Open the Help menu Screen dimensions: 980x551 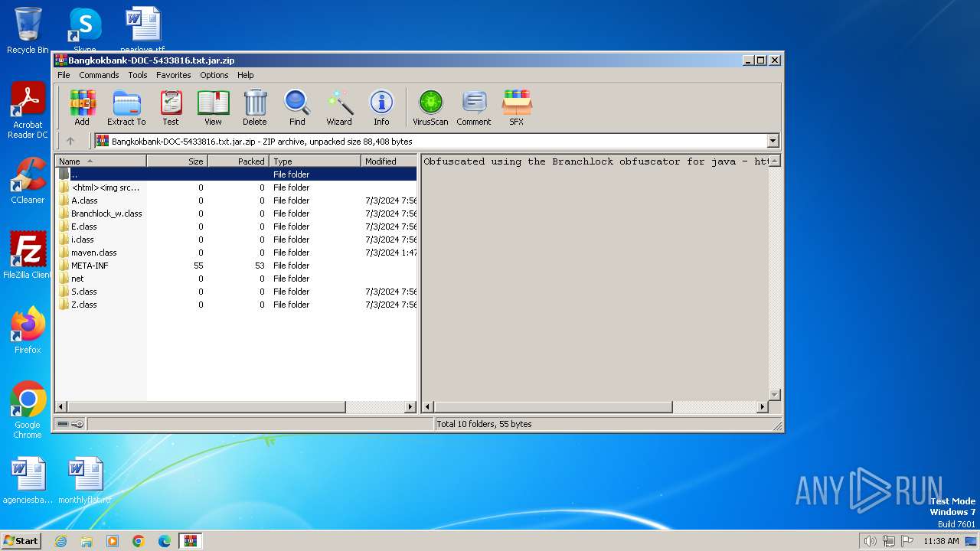pyautogui.click(x=245, y=75)
